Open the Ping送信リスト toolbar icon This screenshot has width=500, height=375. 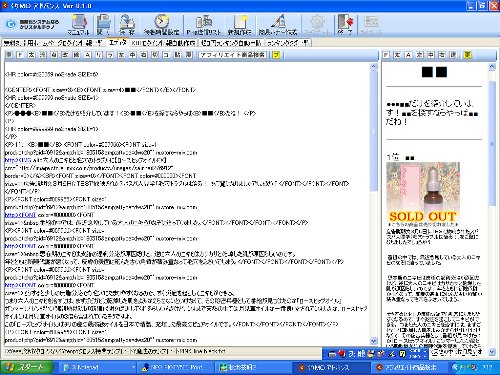(x=204, y=24)
